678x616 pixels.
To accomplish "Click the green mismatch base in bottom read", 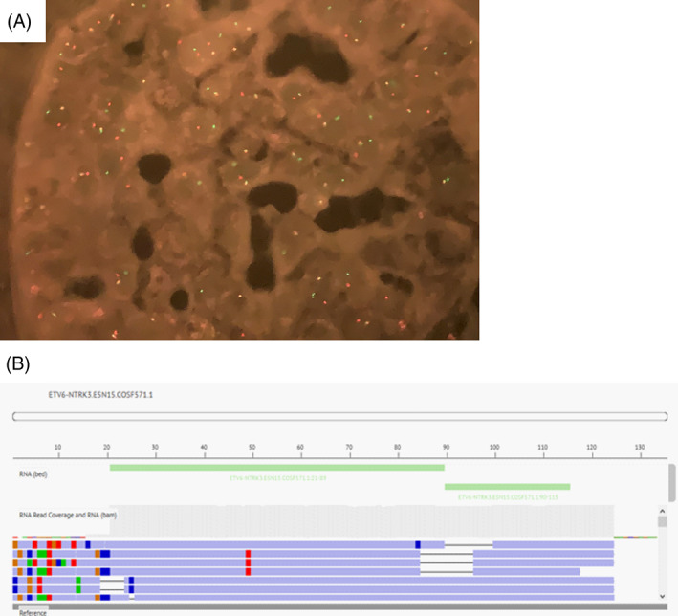I will pos(42,597).
